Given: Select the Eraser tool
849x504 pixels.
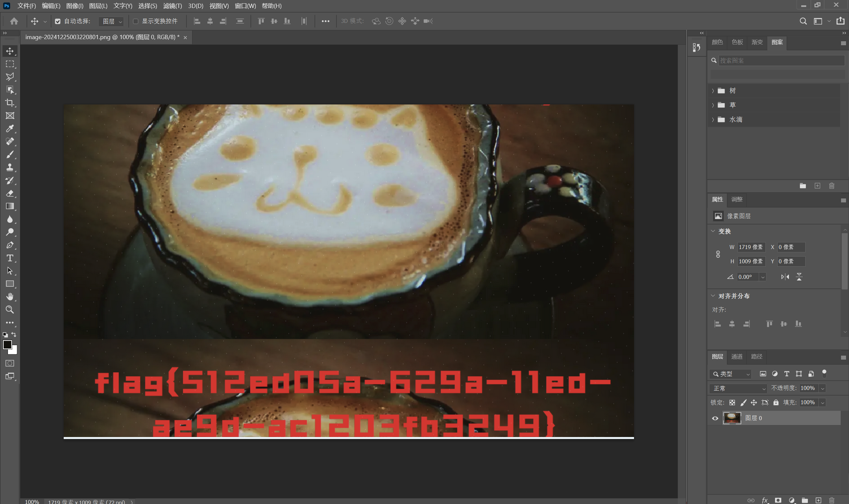Looking at the screenshot, I should [x=10, y=193].
